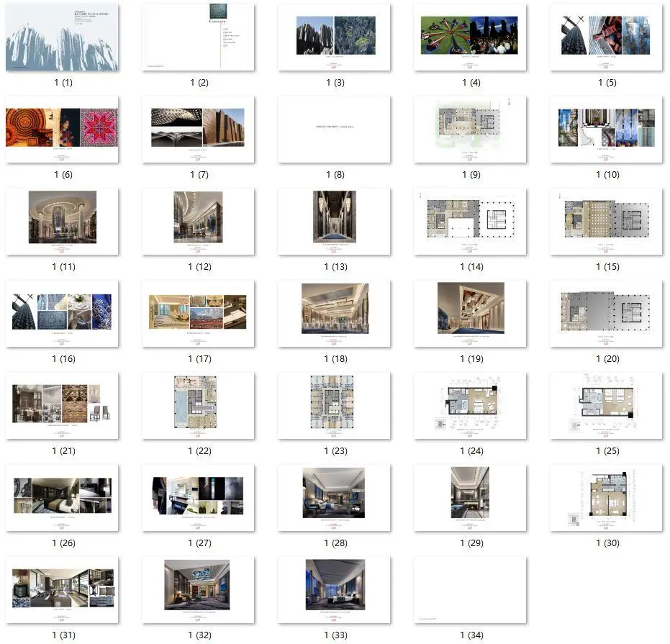Open thumbnail 1 (1) snowy mountain cover page
670x644 pixels.
[x=61, y=37]
